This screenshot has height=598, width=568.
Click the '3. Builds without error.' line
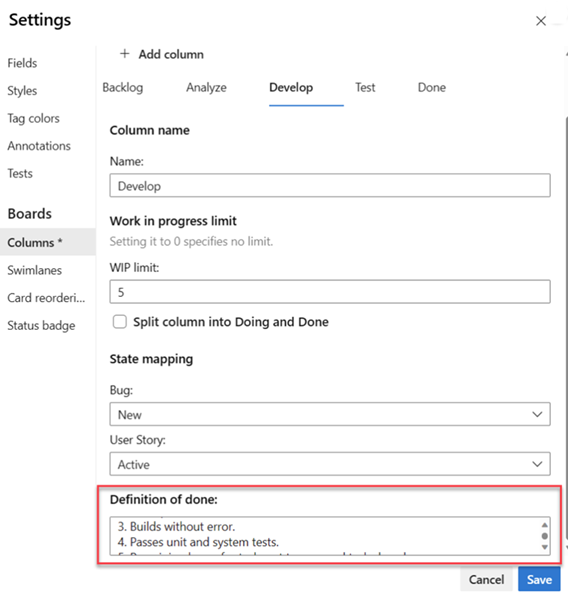[176, 527]
